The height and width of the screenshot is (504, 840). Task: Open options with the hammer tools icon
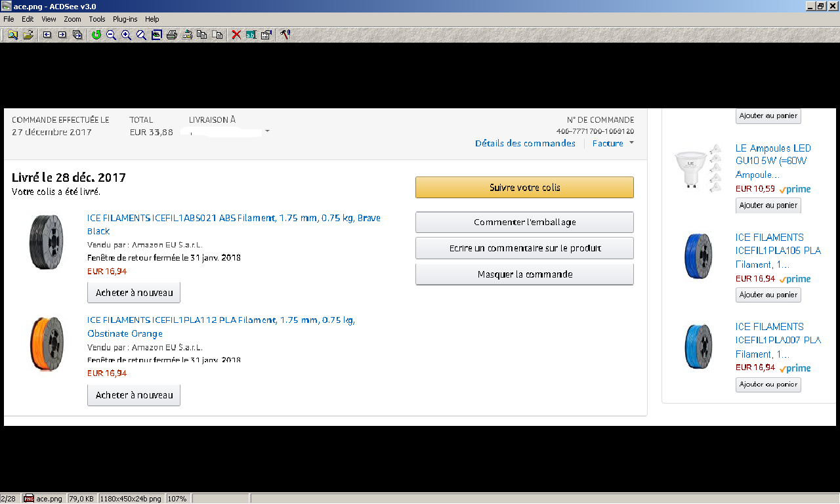pos(285,35)
